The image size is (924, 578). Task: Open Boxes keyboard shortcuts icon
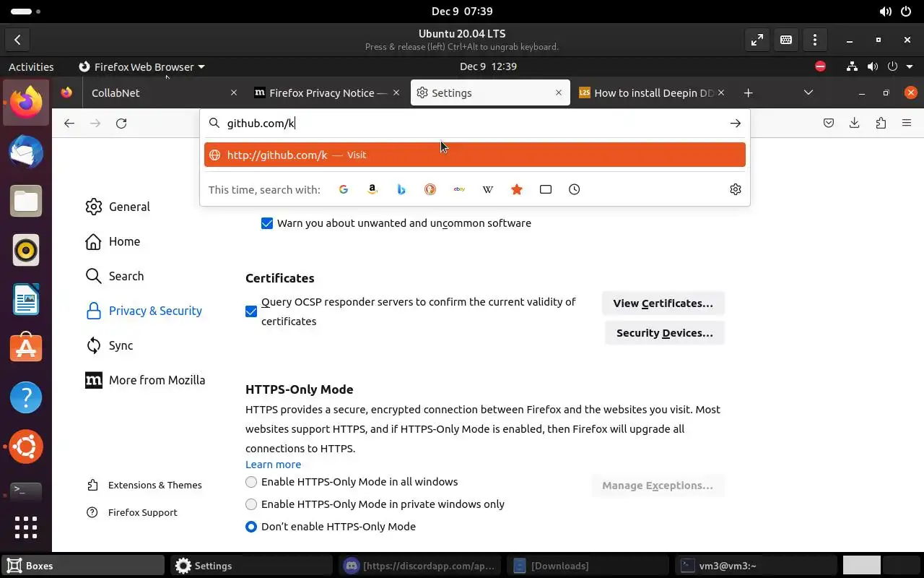click(x=786, y=40)
